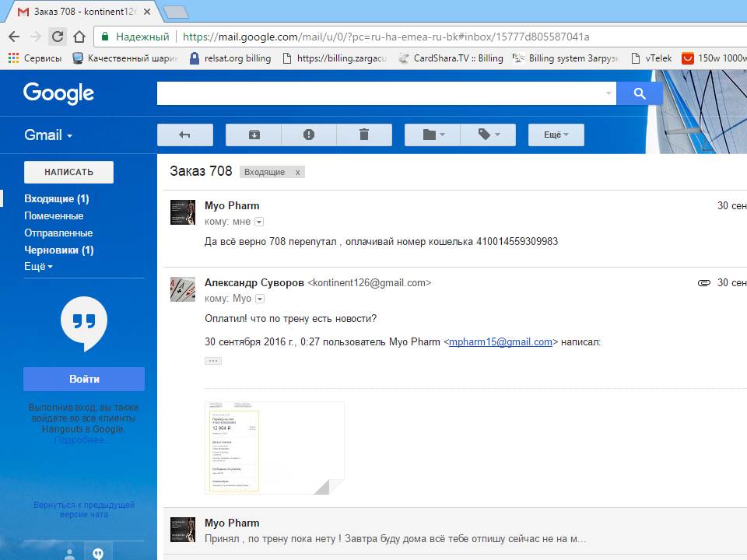
Task: Click the mpharm15@gmail.com email link
Action: [x=500, y=341]
